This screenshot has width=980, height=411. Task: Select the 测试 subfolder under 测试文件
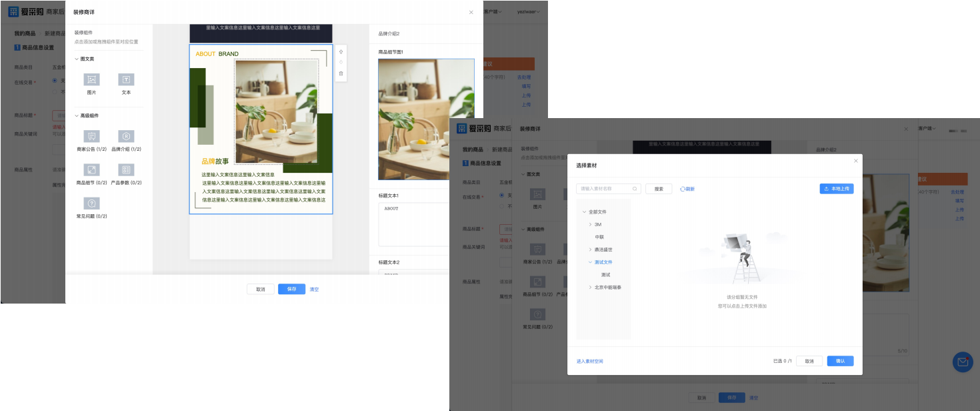tap(605, 275)
